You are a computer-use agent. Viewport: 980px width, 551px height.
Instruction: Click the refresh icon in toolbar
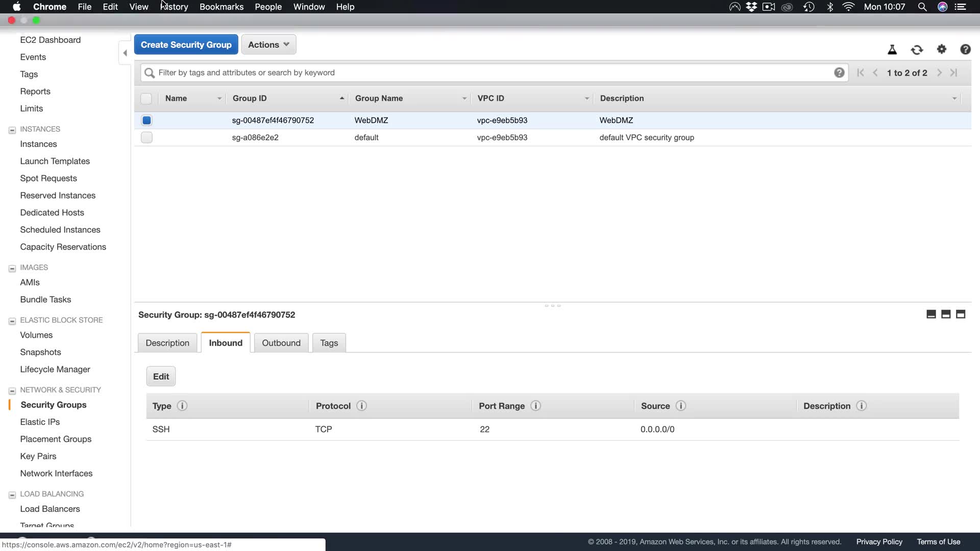point(917,49)
